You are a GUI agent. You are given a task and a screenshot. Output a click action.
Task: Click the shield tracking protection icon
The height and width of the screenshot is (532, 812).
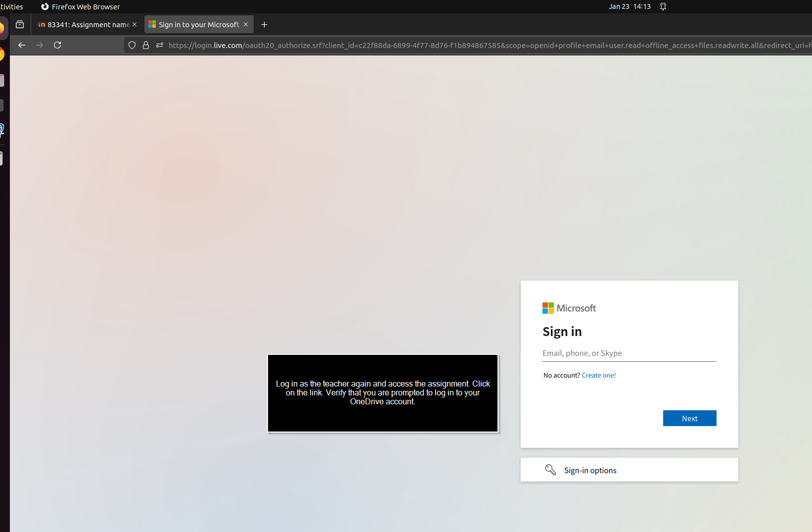132,45
